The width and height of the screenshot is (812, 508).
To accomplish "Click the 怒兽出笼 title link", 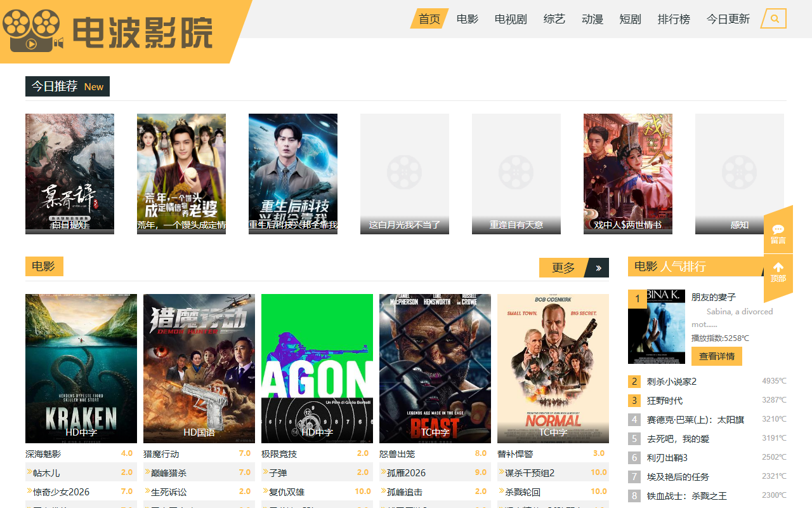I will coord(397,454).
